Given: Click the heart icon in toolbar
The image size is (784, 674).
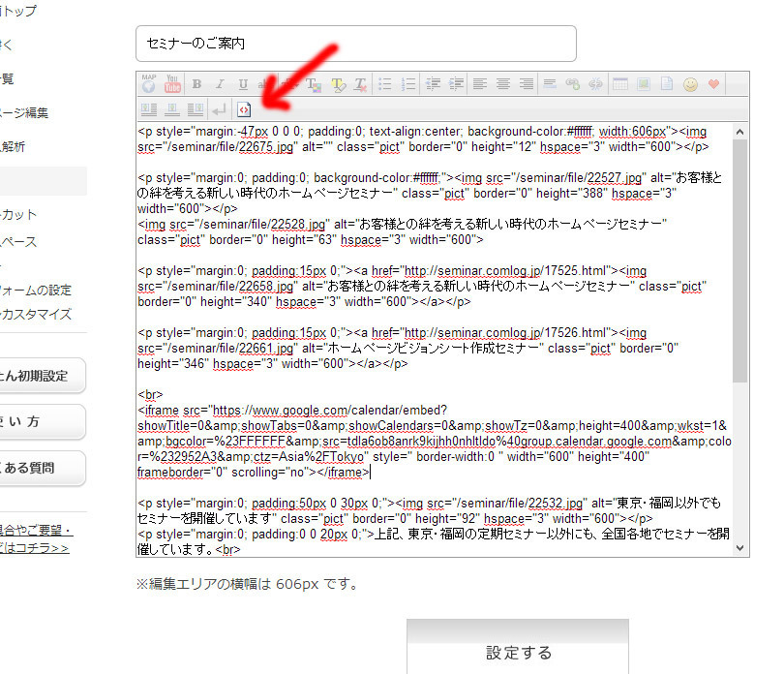Looking at the screenshot, I should coord(714,84).
